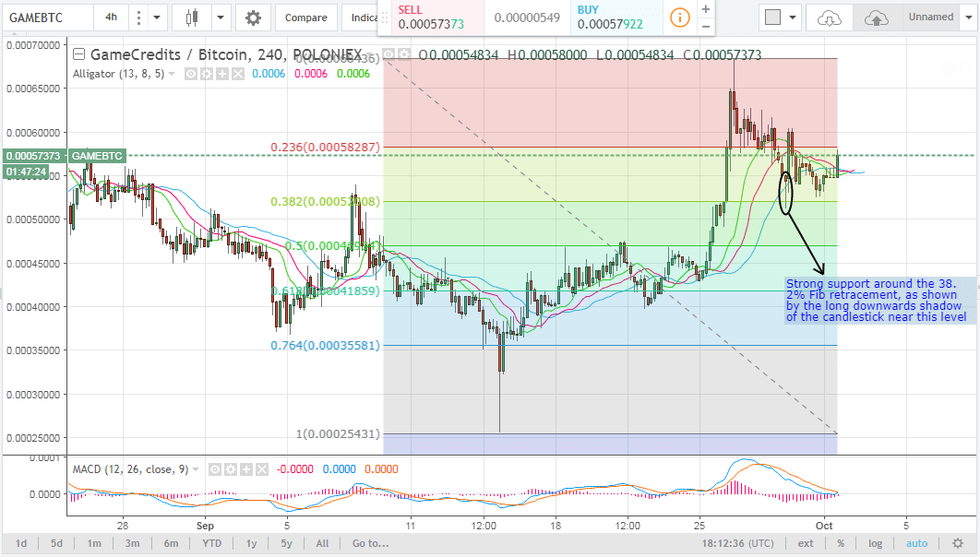Click the 0.236(0.00058287) Fib level label
This screenshot has height=557, width=980.
[x=325, y=148]
